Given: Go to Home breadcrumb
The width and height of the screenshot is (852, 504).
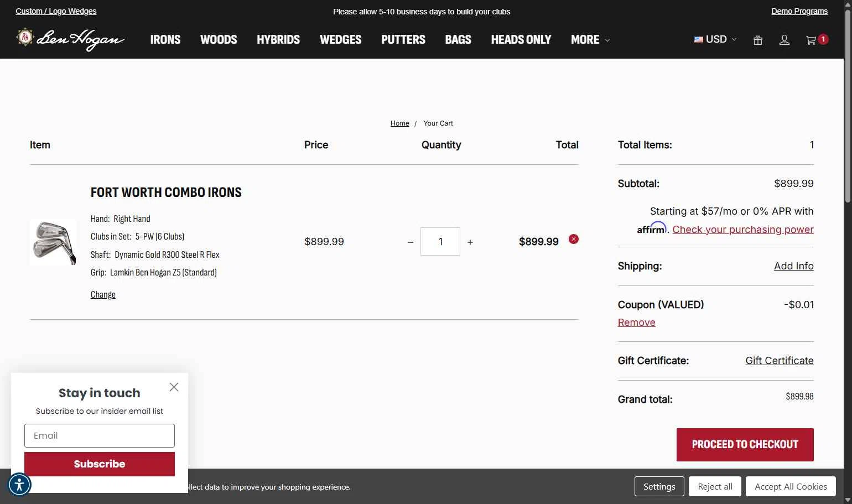Looking at the screenshot, I should pyautogui.click(x=399, y=123).
